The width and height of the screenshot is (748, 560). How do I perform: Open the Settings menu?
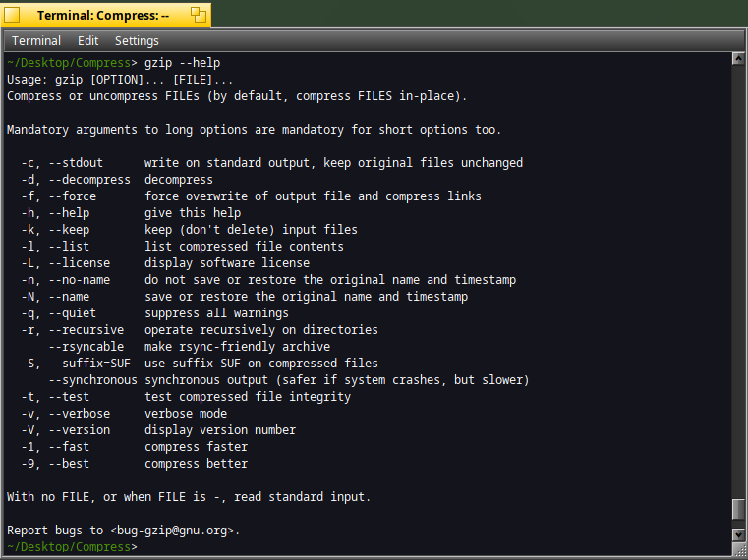click(x=137, y=41)
